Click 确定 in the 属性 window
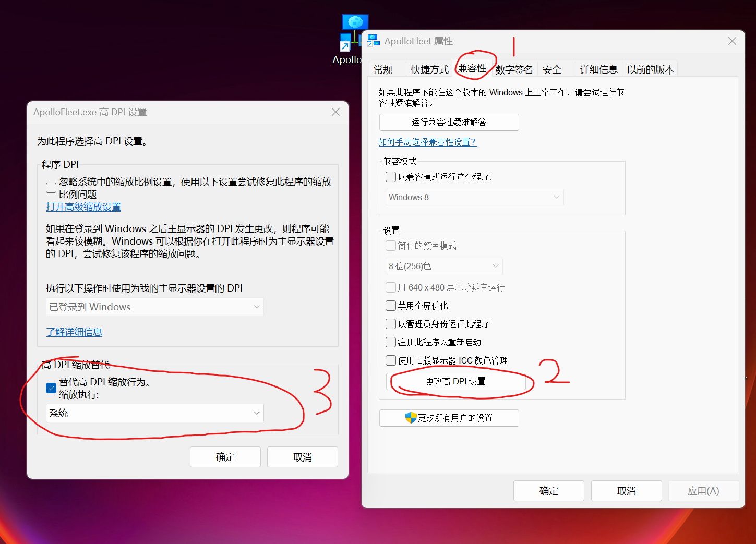 coord(548,491)
